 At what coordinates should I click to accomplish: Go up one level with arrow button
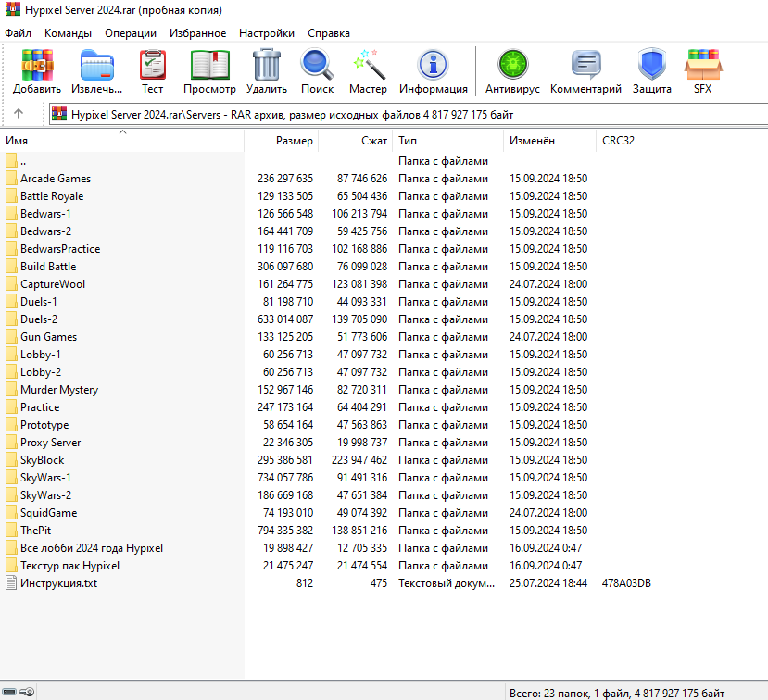[x=19, y=114]
